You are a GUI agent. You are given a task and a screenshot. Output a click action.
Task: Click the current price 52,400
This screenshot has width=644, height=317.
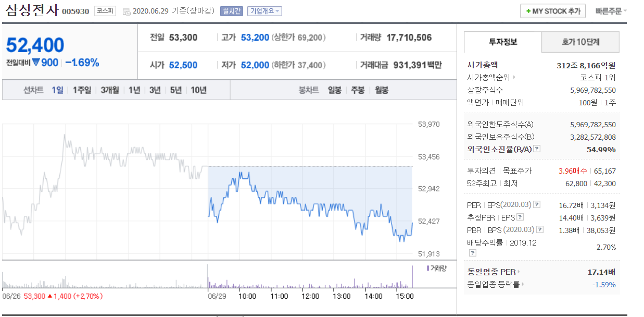[x=35, y=45]
